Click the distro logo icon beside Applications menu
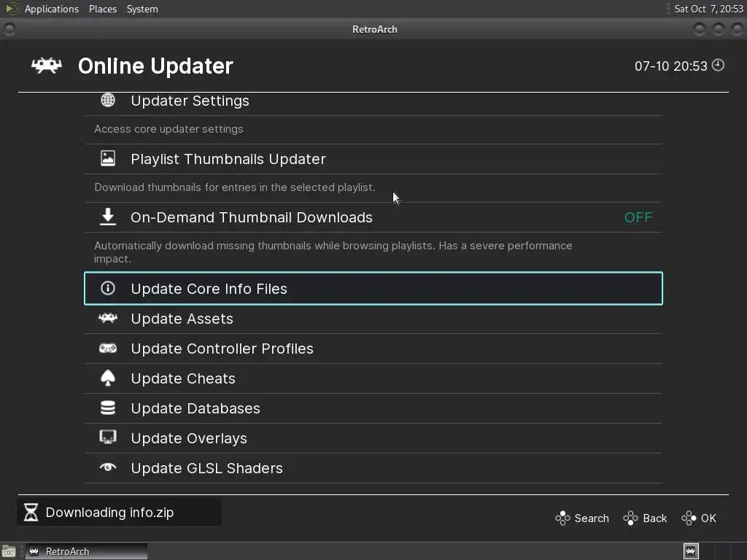This screenshot has width=747, height=560. [12, 9]
